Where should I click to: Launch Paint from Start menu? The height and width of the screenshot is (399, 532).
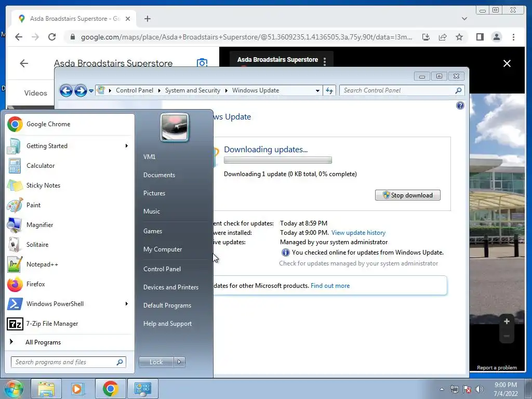click(x=70, y=205)
